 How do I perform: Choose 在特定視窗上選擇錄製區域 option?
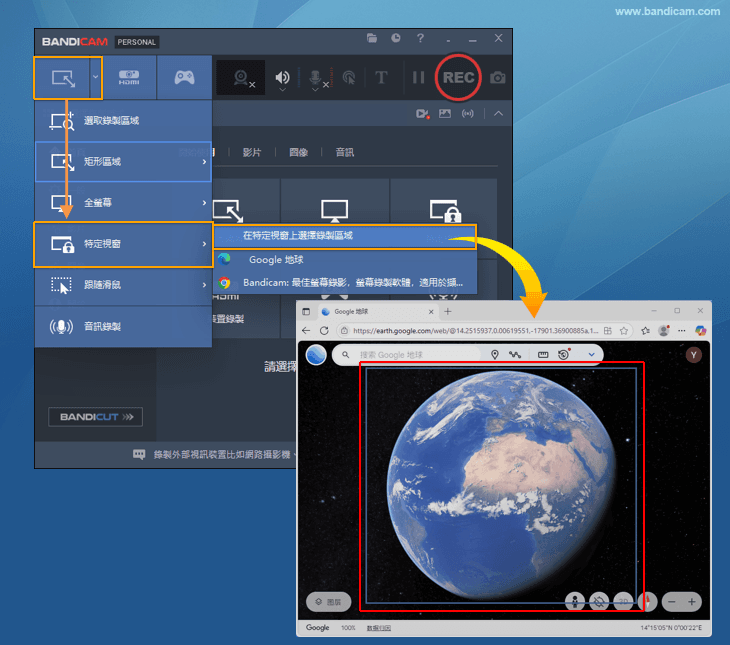(x=345, y=236)
